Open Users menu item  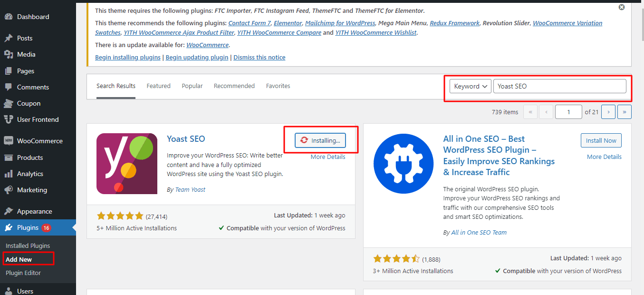pos(38,291)
